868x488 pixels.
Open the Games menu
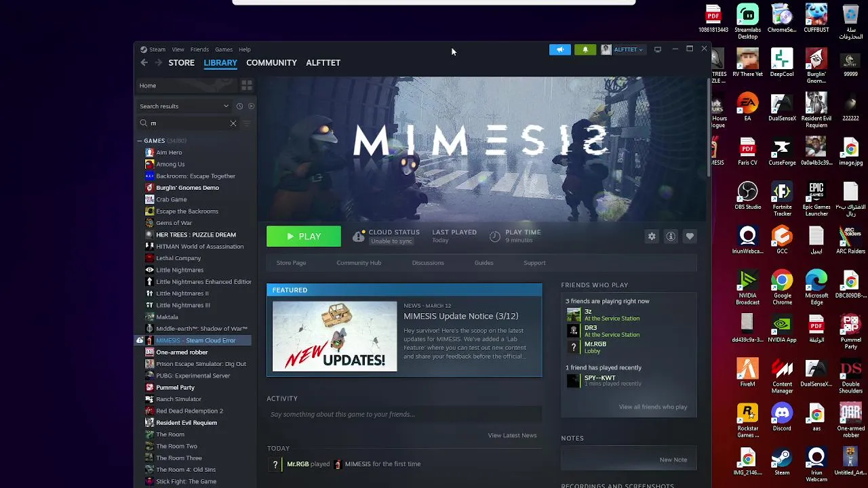pyautogui.click(x=224, y=49)
